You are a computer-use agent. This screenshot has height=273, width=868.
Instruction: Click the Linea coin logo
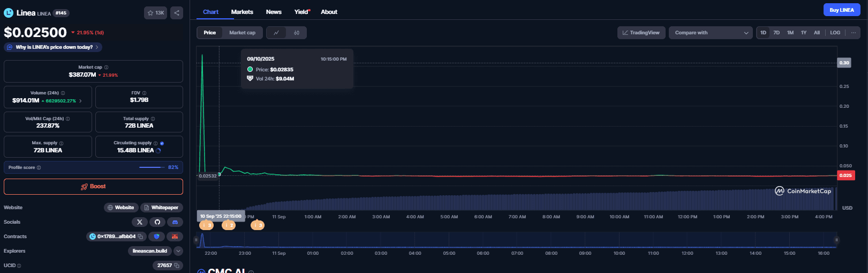pos(9,13)
